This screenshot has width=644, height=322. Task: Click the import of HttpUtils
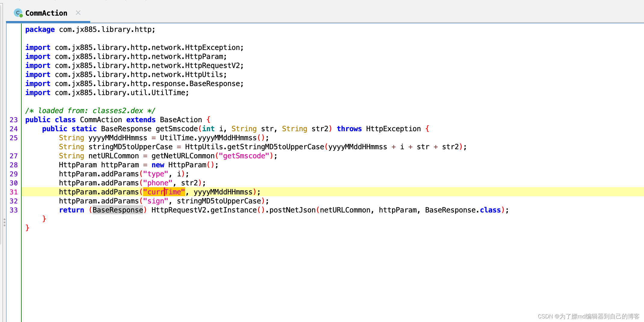(126, 75)
